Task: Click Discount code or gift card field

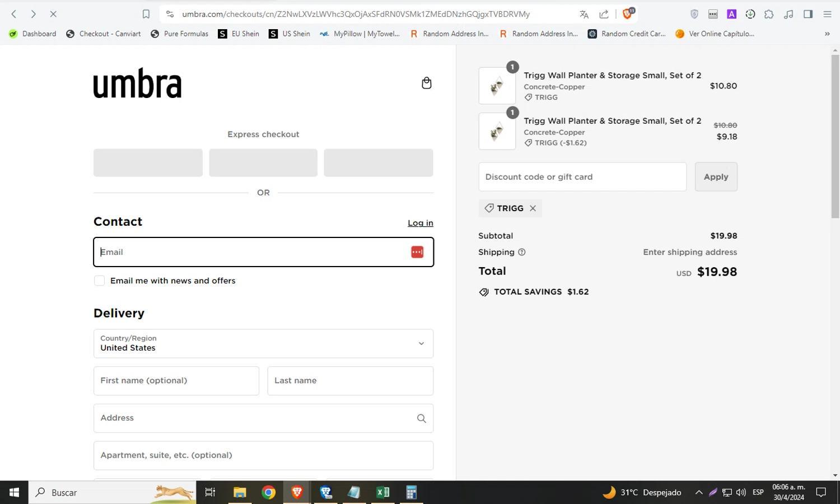Action: (x=582, y=177)
